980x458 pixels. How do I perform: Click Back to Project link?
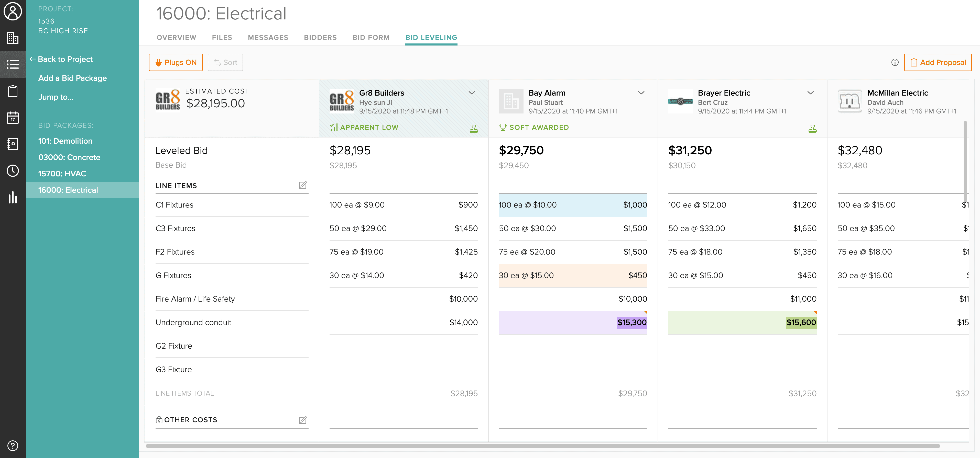tap(61, 59)
